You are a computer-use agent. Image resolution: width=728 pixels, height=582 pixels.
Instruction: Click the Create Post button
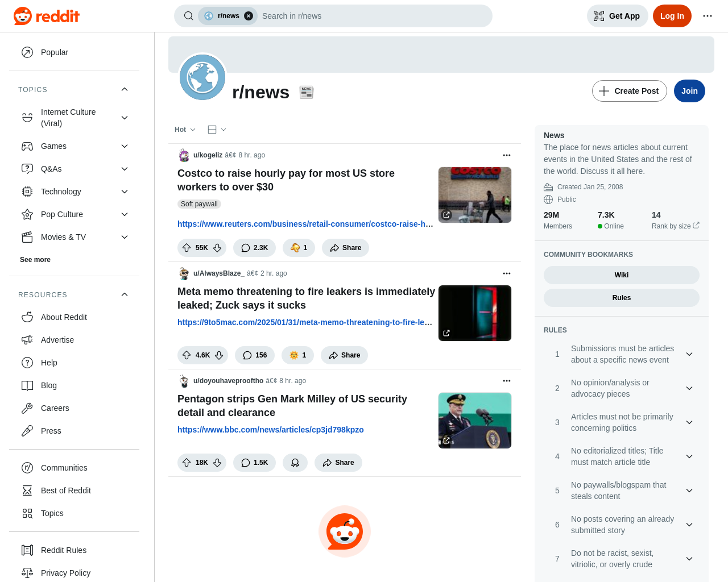pyautogui.click(x=629, y=91)
